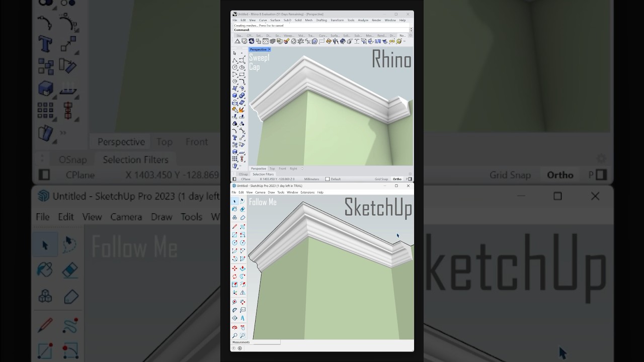Choose the Circle tool in Rhino sidebar
This screenshot has height=362, width=644.
tap(234, 67)
